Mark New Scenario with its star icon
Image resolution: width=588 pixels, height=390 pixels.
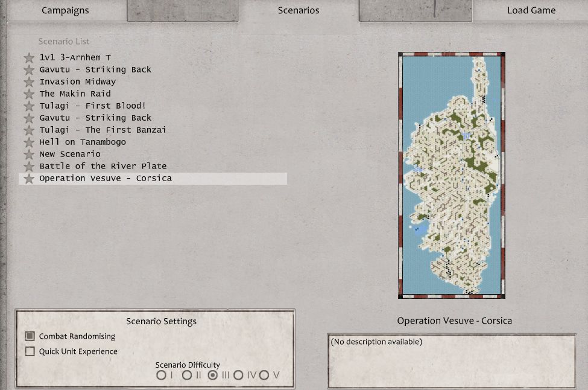click(x=29, y=155)
